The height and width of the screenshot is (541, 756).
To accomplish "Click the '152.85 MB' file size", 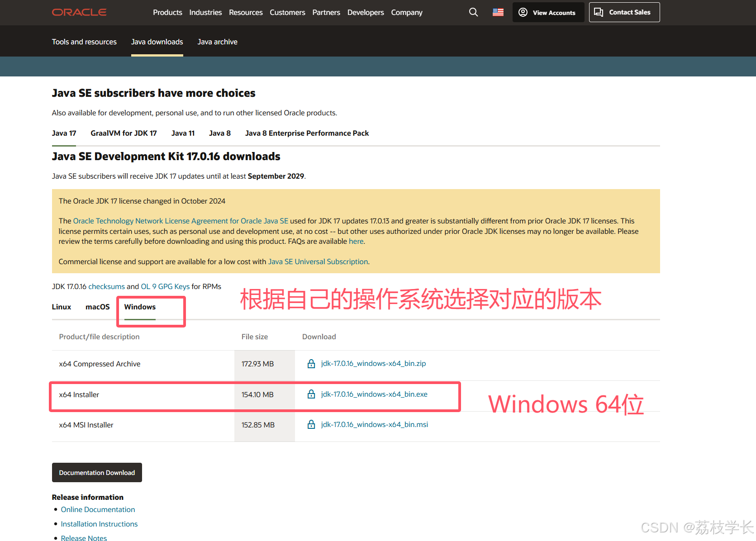I will (258, 425).
